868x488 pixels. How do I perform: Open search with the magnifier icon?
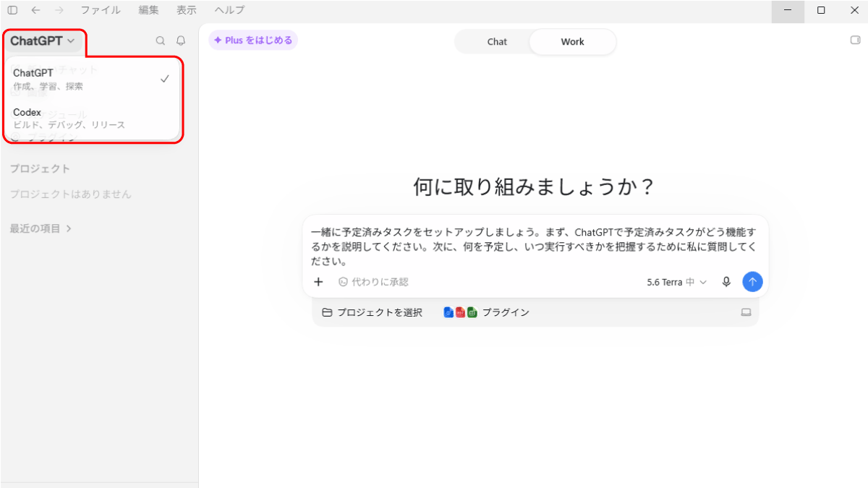(x=161, y=41)
